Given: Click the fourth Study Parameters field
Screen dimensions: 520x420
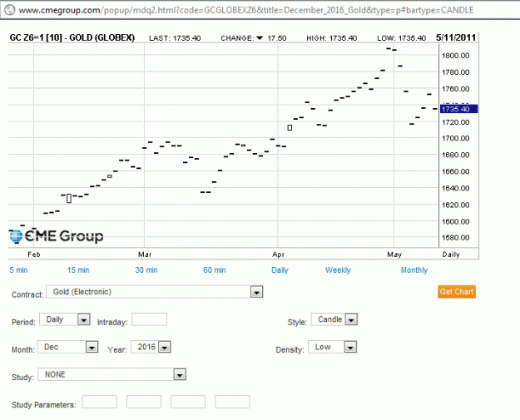Looking at the screenshot, I should tap(232, 402).
